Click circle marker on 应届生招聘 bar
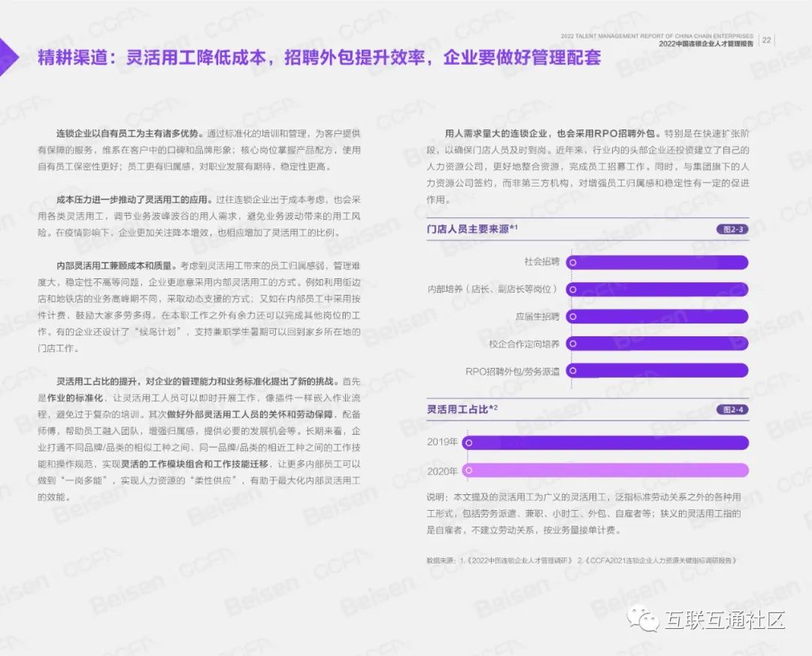Screen dimensions: 812x656 coord(573,316)
